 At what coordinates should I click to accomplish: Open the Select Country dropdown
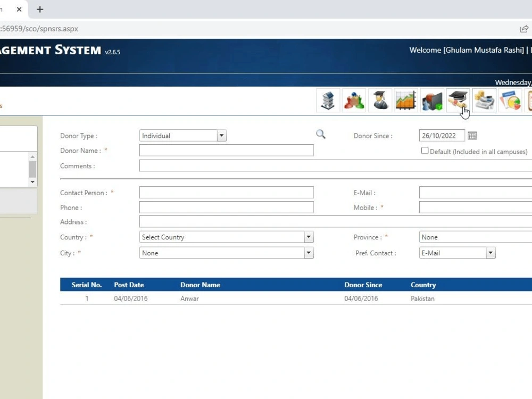(x=309, y=237)
